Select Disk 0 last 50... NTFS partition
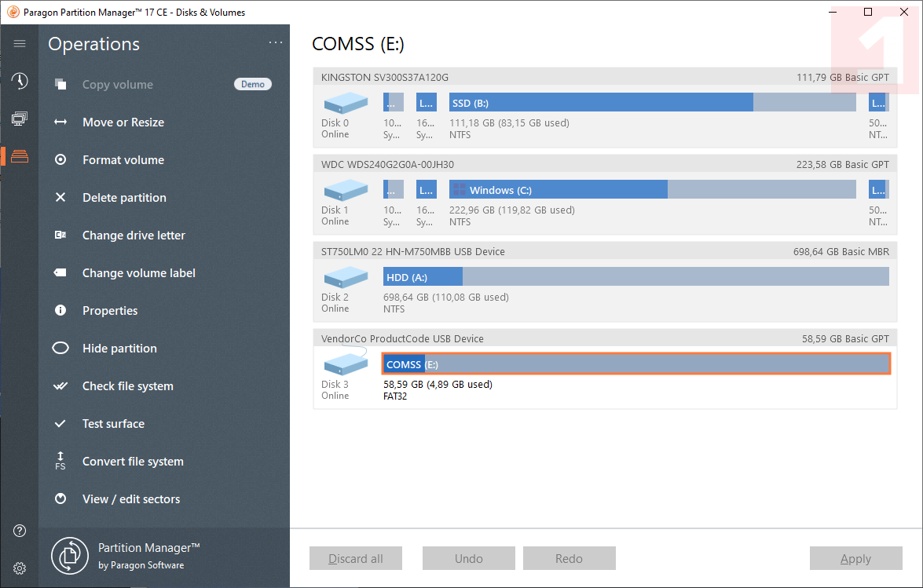Viewport: 923px width, 588px height. click(x=879, y=102)
